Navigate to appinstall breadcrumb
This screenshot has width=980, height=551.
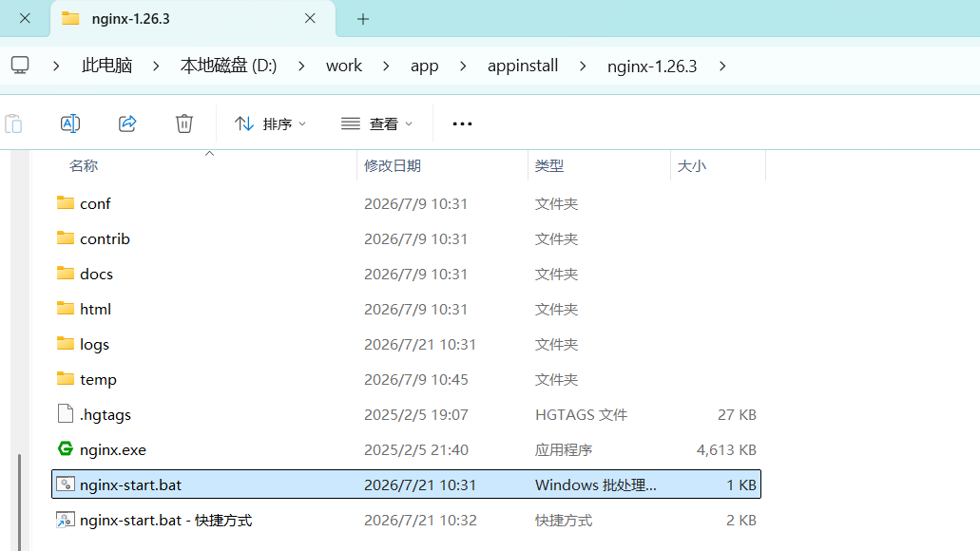(x=523, y=66)
